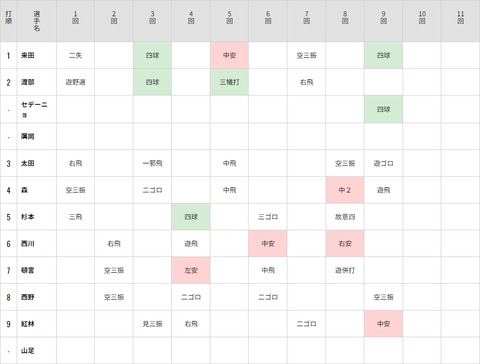Click the 左安 cell in 頓宮's row
The height and width of the screenshot is (364, 480).
coord(191,270)
